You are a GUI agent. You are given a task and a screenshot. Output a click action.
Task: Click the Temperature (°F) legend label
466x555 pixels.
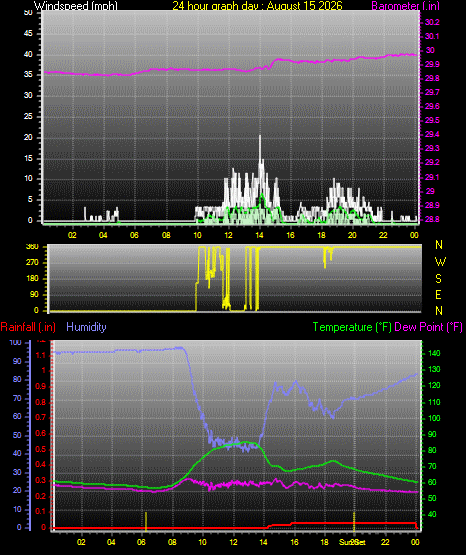tap(352, 327)
